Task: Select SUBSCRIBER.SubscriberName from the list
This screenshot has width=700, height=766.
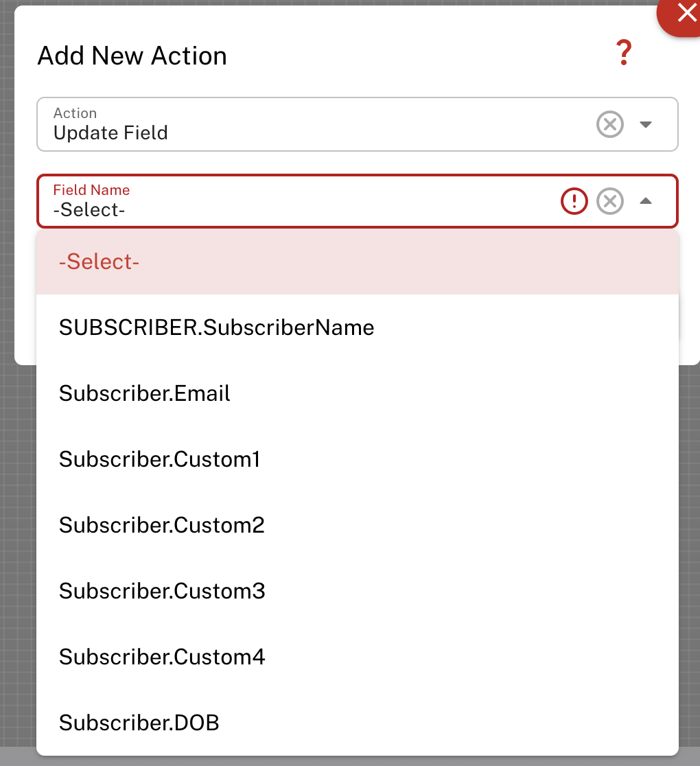Action: pyautogui.click(x=216, y=327)
